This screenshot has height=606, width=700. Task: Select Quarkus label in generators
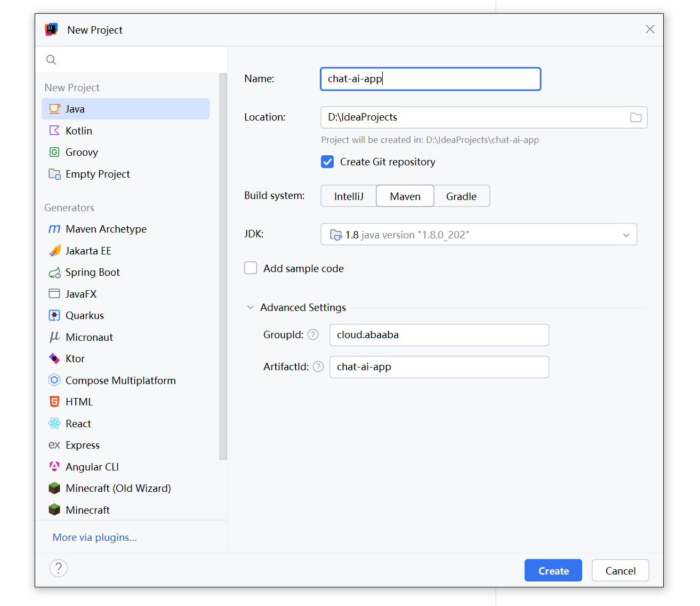pyautogui.click(x=85, y=315)
